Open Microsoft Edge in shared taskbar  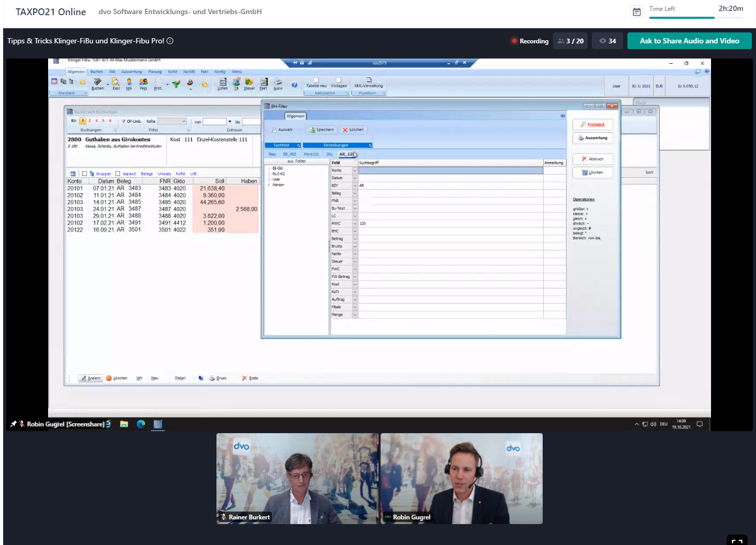(x=141, y=424)
